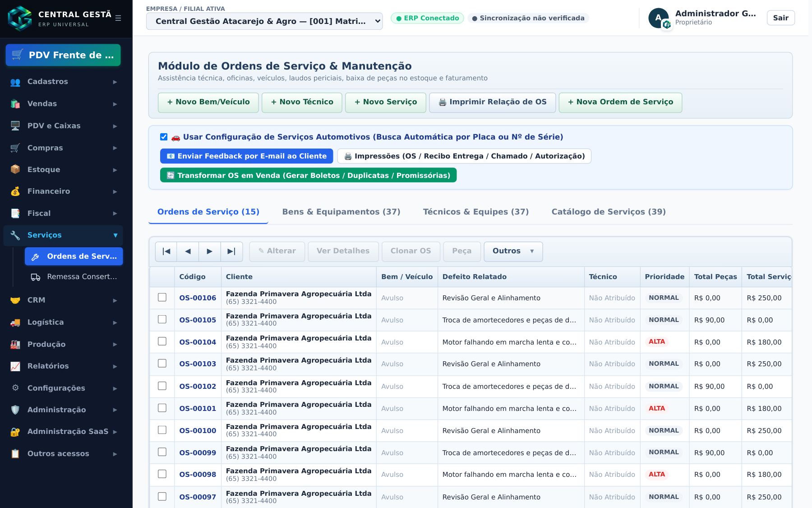Open Remessa Consert... truck icon item
The height and width of the screenshot is (508, 812).
[x=74, y=277]
